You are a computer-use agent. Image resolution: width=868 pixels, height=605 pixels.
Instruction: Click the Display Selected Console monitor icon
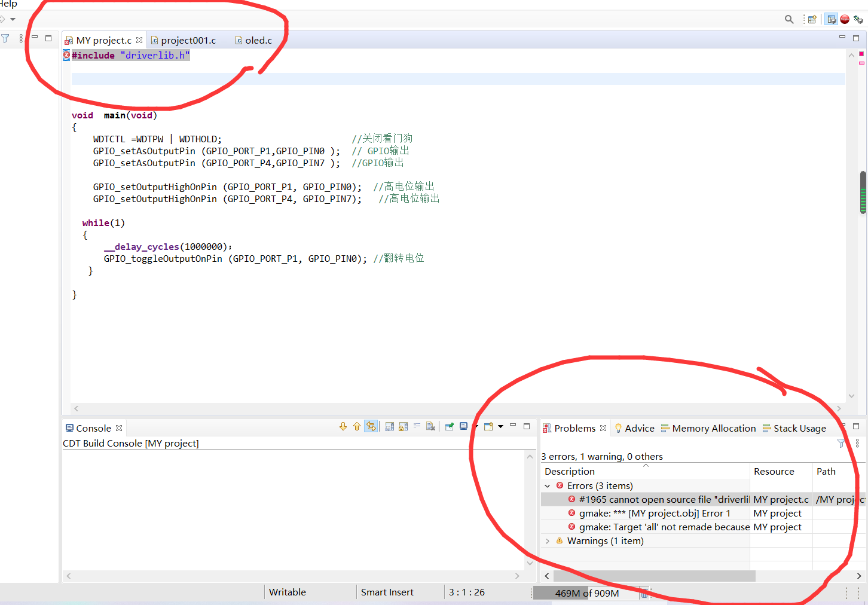[463, 426]
